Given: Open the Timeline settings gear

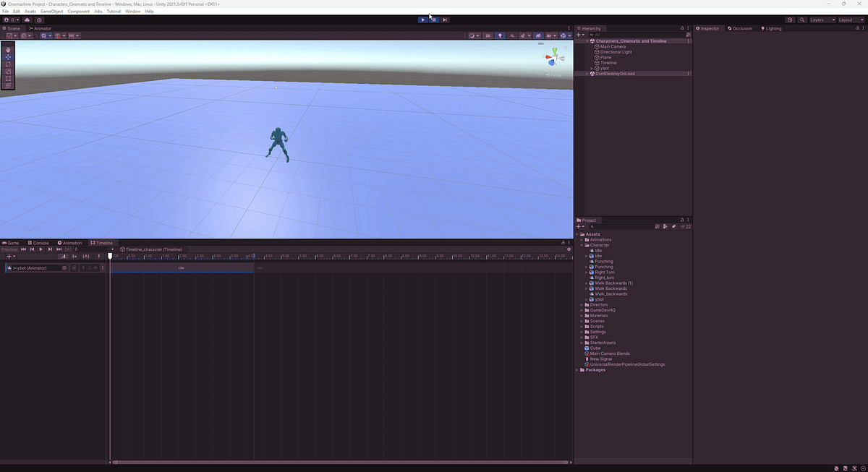Looking at the screenshot, I should click(x=570, y=249).
